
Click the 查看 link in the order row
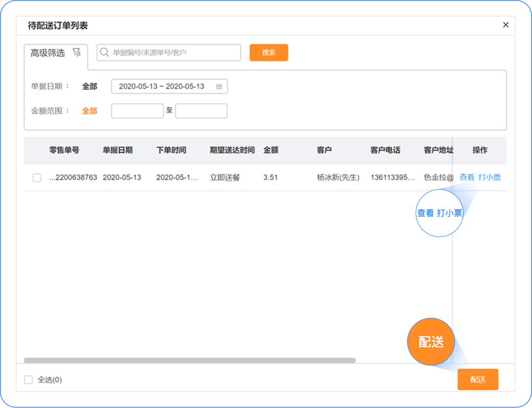467,177
